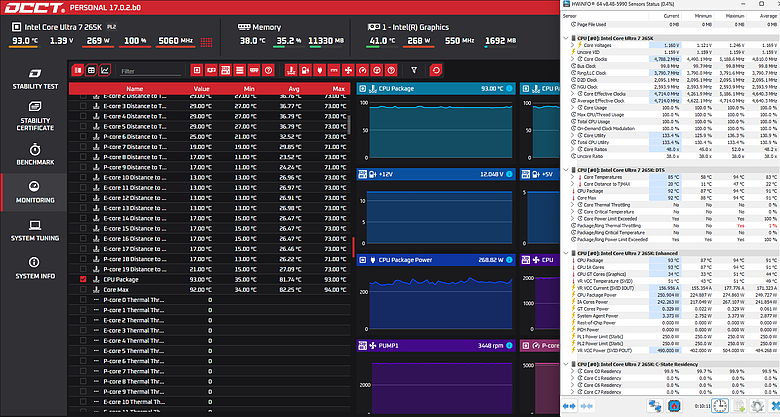Click HWiNFO Maximum column header
Viewport: 780px width, 417px height.
[735, 16]
